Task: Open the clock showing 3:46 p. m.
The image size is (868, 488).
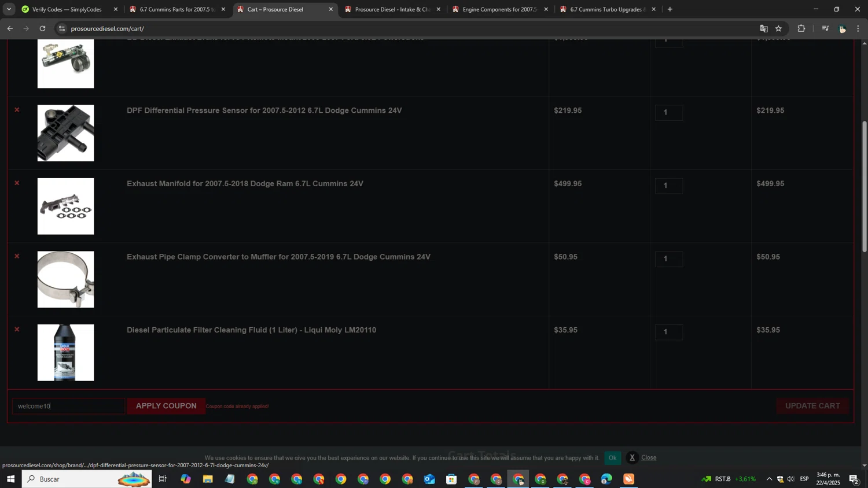Action: point(828,479)
